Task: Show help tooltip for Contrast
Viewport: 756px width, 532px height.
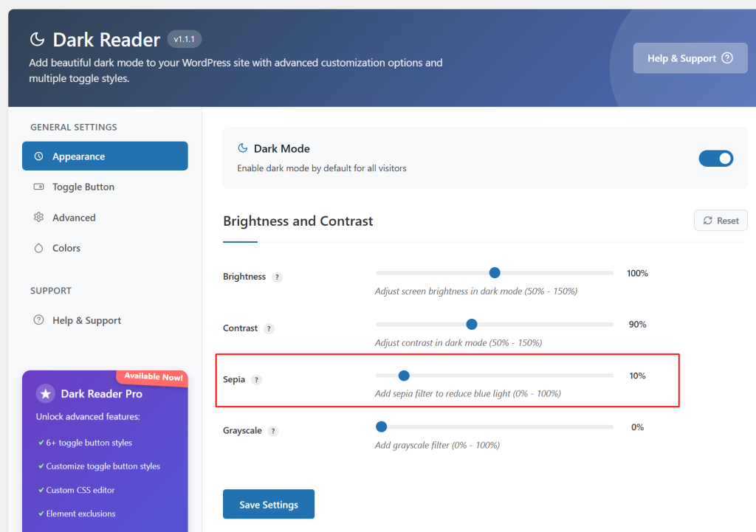Action: (x=269, y=328)
